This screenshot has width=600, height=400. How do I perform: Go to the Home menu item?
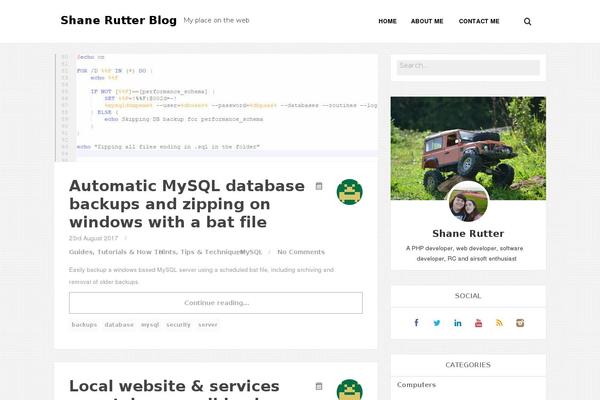click(387, 21)
